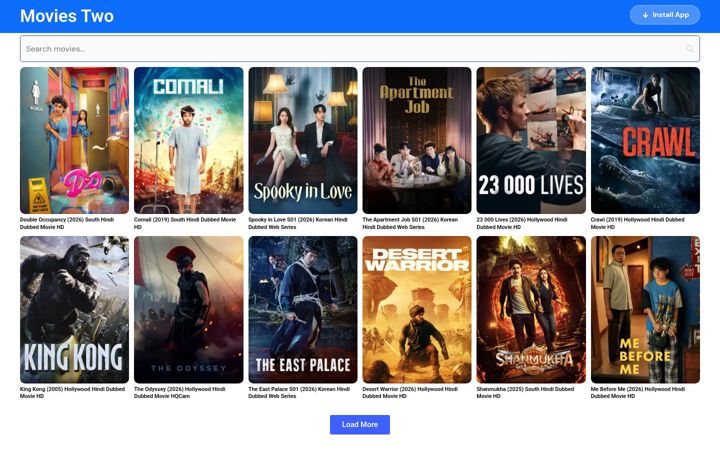Open the Spooky in Love poster
The image size is (720, 450).
pos(303,141)
